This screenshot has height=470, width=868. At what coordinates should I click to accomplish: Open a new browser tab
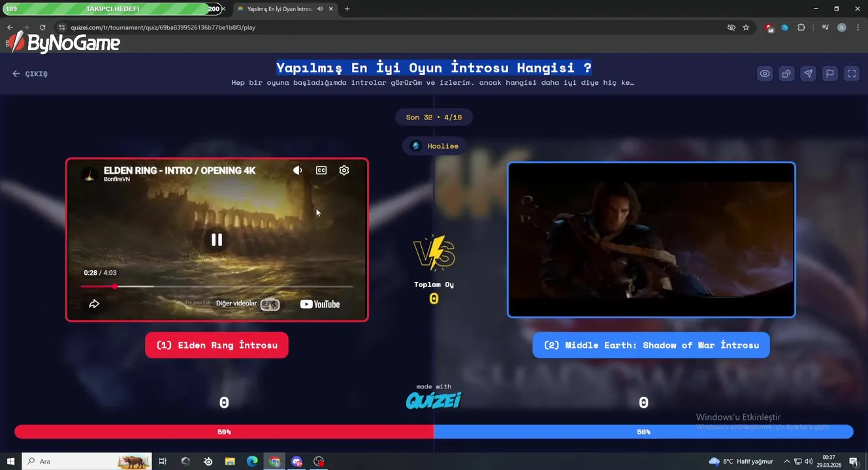click(x=347, y=9)
